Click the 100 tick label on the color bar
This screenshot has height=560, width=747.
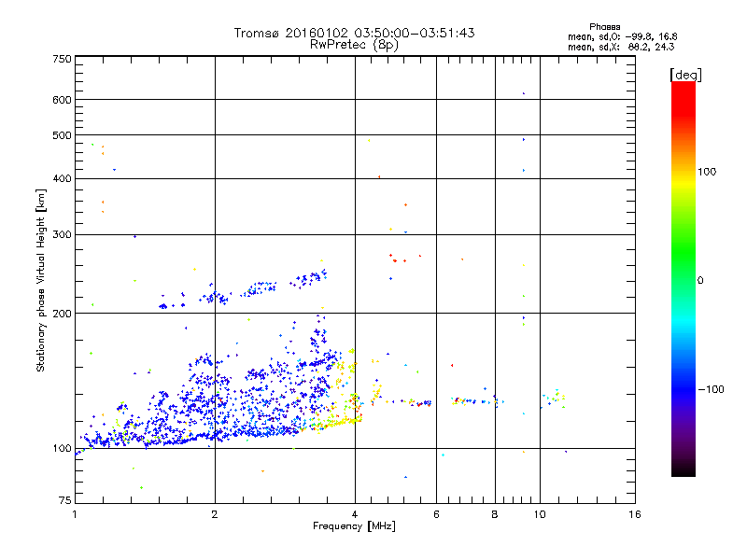[x=707, y=172]
